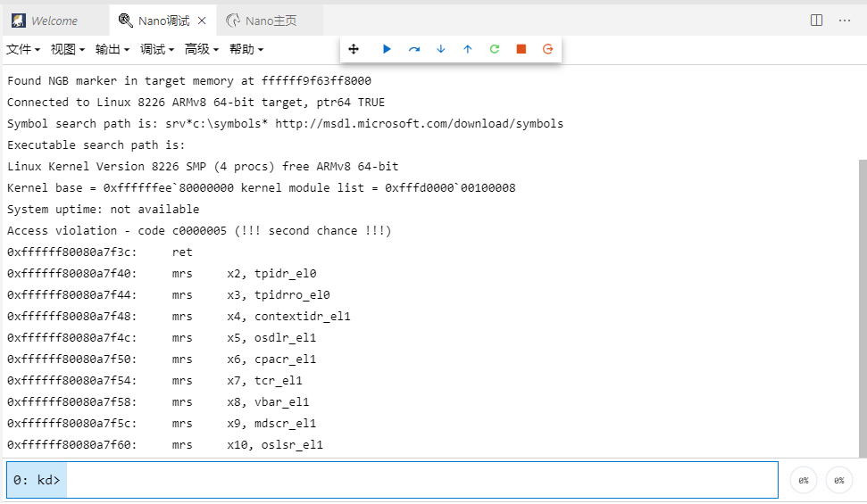Click the Continue (play) debug button
The image size is (867, 504).
(387, 49)
